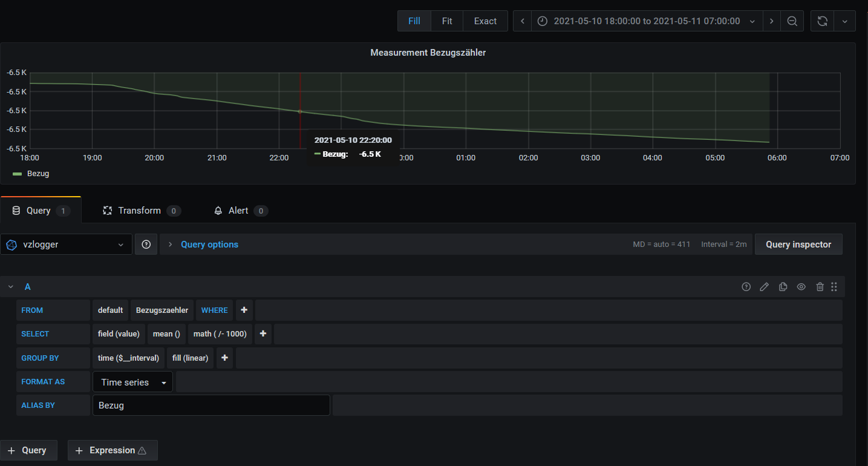
Task: Click the Alias By input field
Action: click(210, 405)
